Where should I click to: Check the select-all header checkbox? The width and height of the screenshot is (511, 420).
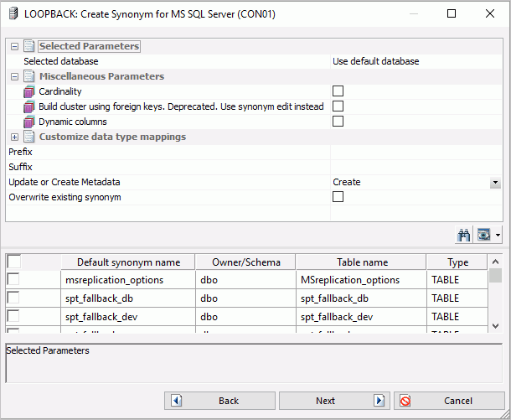point(14,262)
